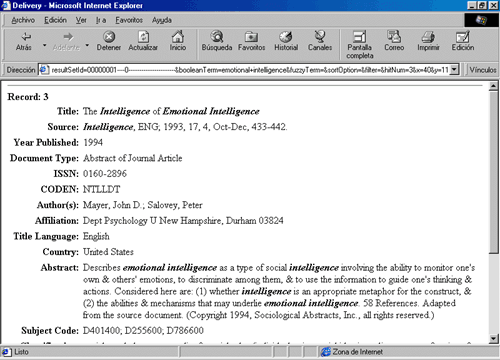Open the Favoritos menu

coord(129,20)
